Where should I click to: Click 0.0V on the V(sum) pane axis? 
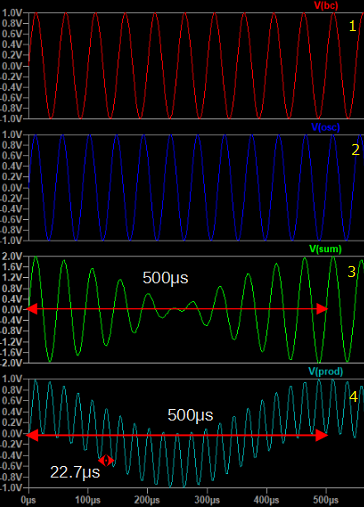tap(12, 310)
